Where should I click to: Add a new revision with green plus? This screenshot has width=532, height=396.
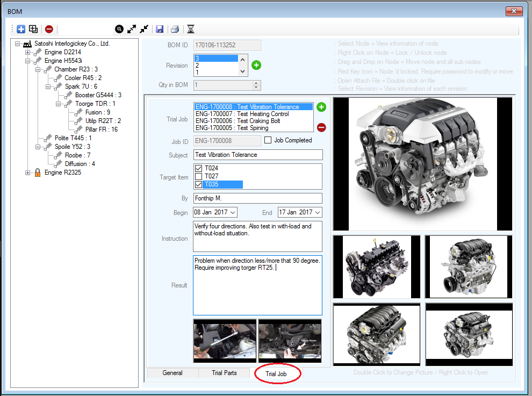point(256,66)
